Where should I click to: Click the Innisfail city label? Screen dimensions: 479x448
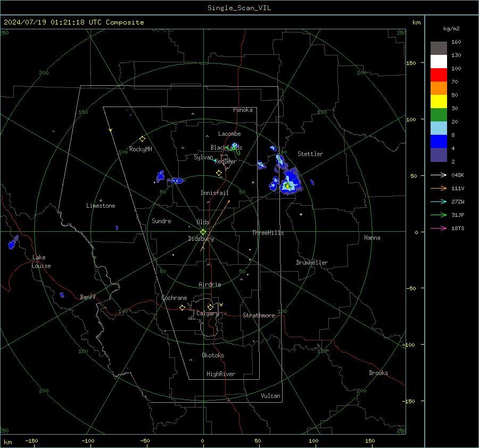pos(214,193)
